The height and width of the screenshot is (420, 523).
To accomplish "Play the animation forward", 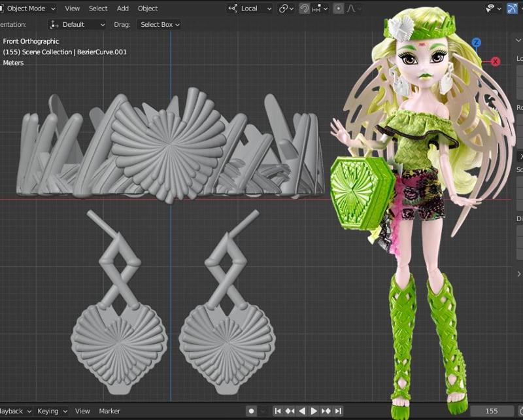I will pos(314,411).
